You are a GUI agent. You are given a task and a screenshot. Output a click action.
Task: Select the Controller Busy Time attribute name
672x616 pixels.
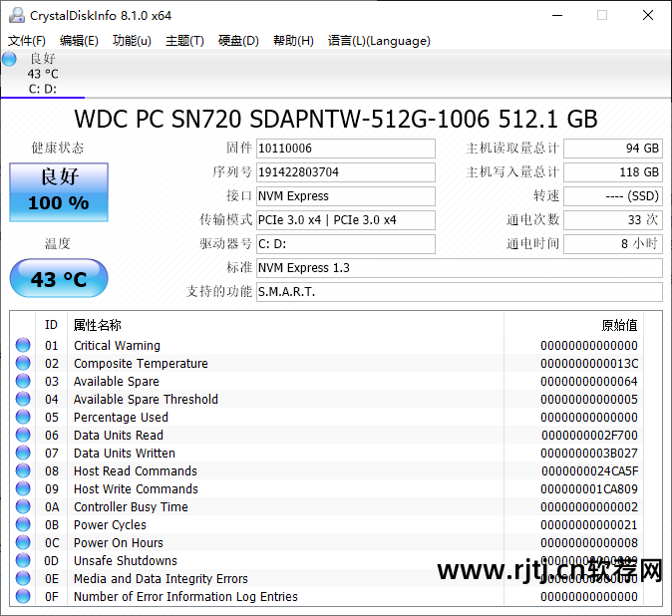[x=131, y=507]
